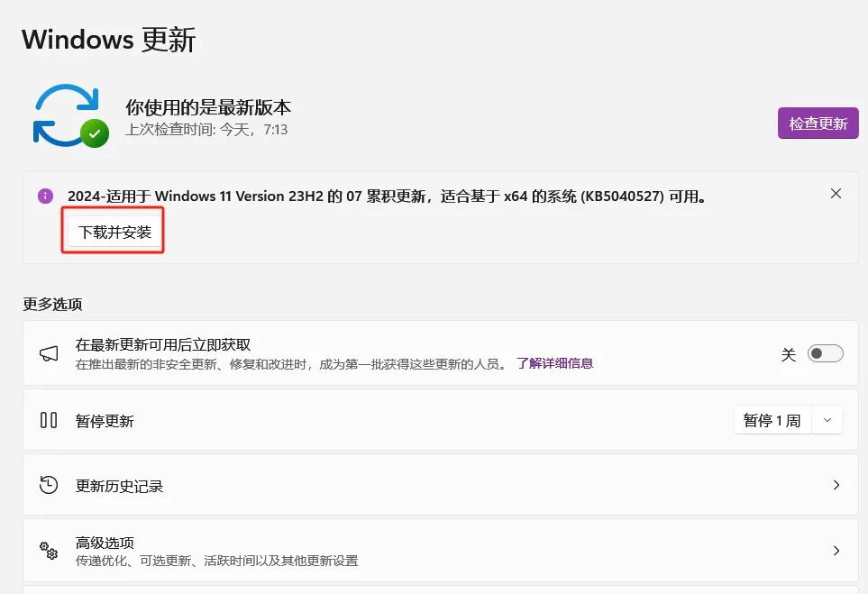Click the 暂停更新 label
Viewport: 868px width, 594px height.
(x=105, y=421)
